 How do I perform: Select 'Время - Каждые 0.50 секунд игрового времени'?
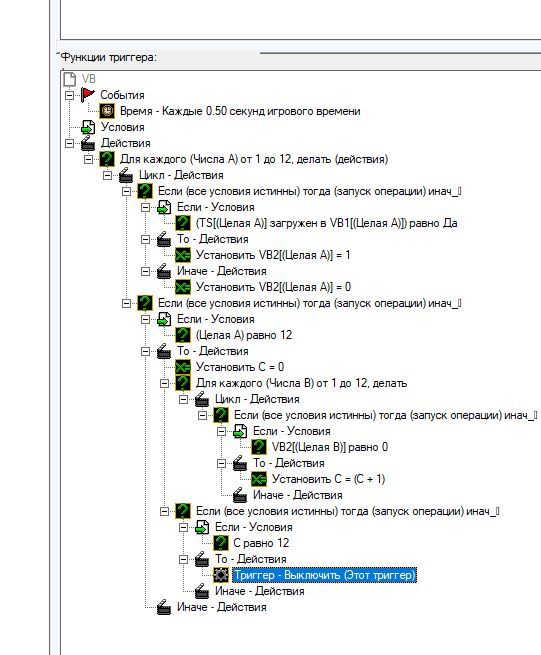coord(240,111)
